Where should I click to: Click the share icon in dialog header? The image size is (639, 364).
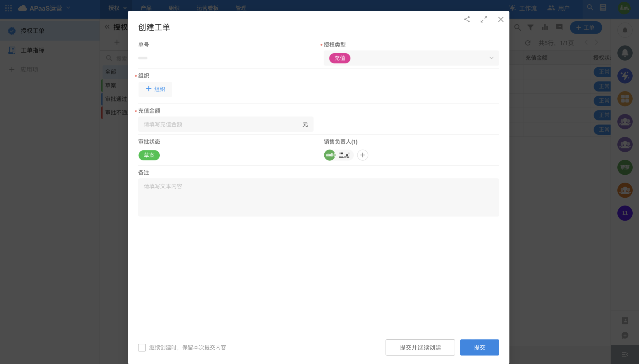tap(467, 19)
